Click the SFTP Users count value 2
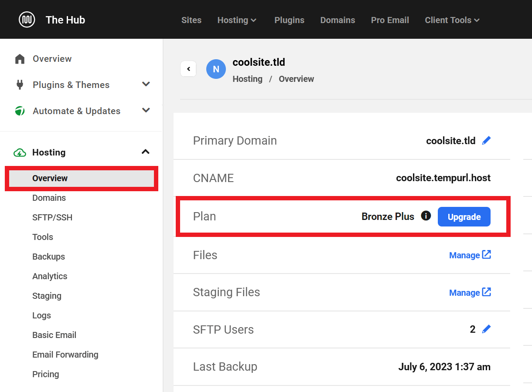Screen dimensions: 532x392 coord(473,329)
